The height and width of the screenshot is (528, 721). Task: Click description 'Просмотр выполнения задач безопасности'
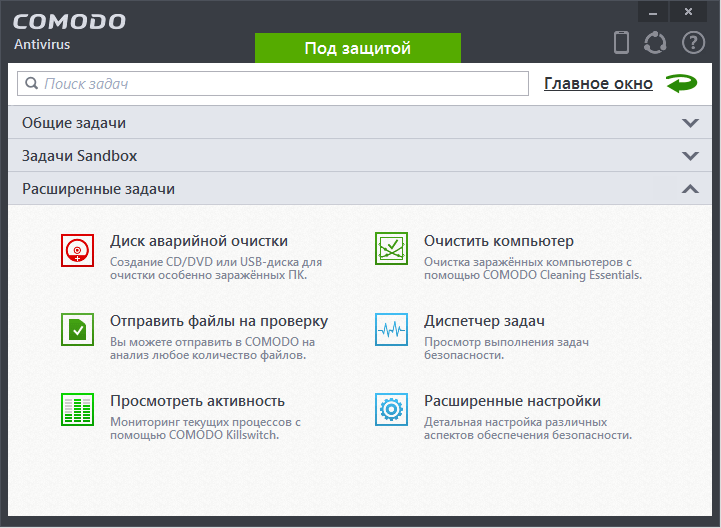pos(506,348)
